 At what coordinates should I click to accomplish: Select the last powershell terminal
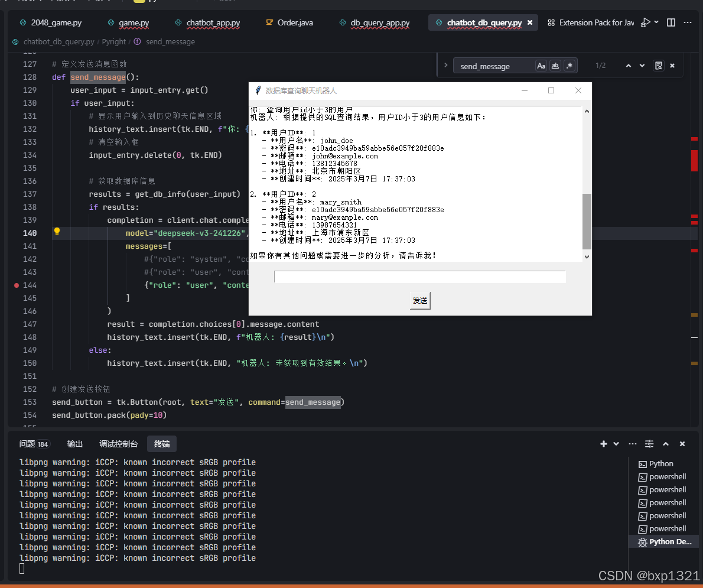tap(663, 529)
